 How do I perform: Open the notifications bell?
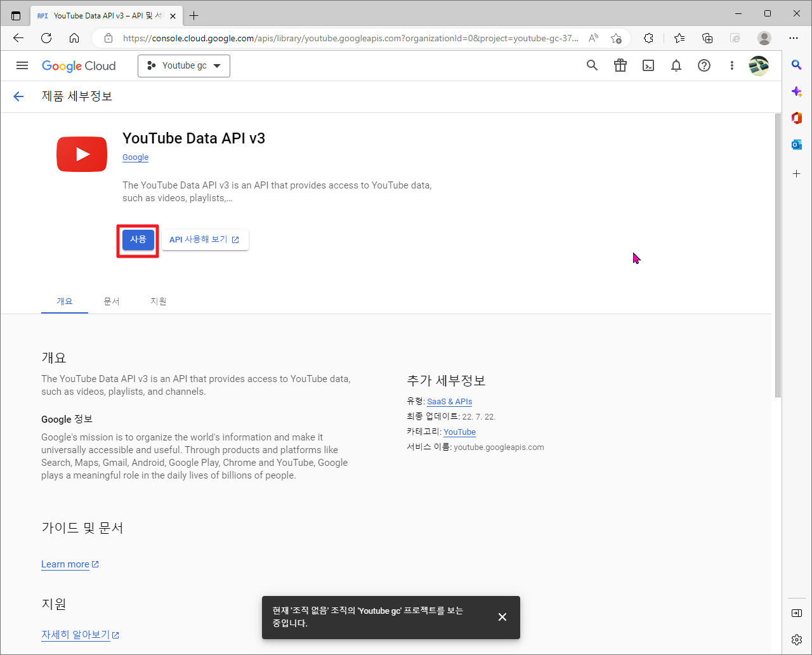coord(676,65)
